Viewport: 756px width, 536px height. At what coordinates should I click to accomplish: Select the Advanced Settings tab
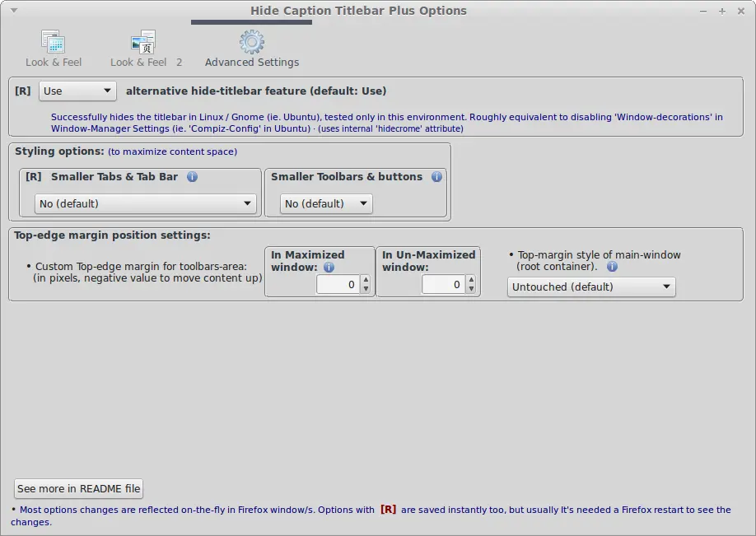click(x=252, y=49)
